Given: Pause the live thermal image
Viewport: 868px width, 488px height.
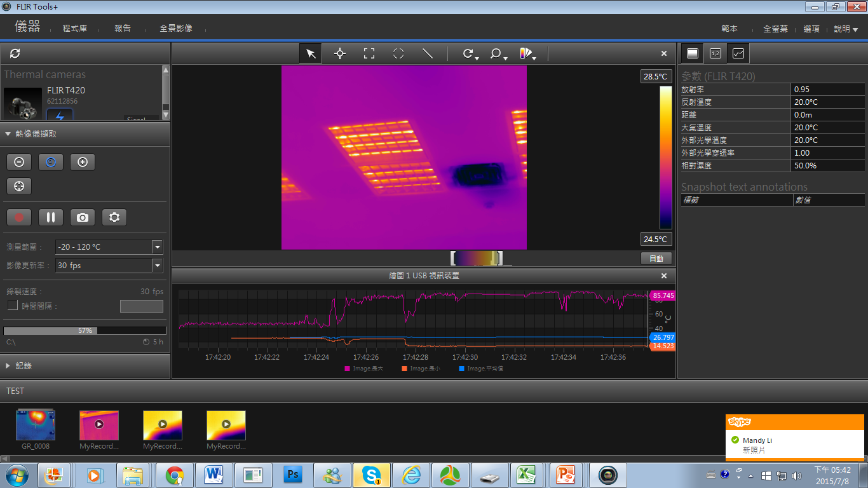Looking at the screenshot, I should tap(51, 217).
